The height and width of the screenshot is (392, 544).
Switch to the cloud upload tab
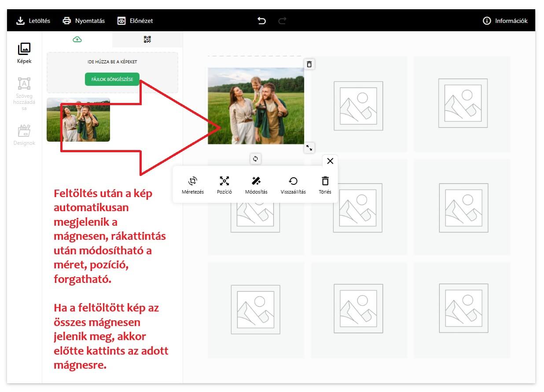coord(77,40)
